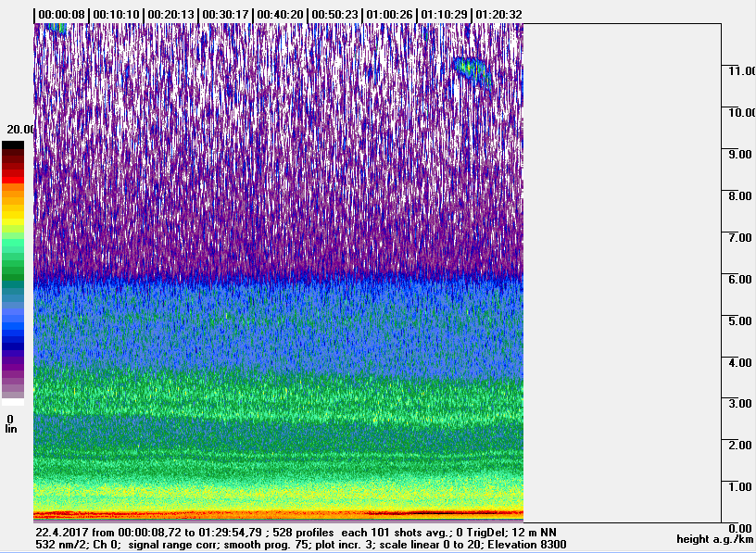Select the 'smooth prog. 75' footer entry
756x553 pixels.
(x=268, y=545)
